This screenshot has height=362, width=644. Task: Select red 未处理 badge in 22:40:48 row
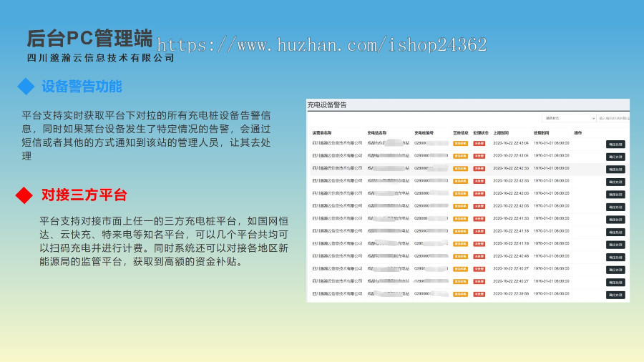point(479,257)
